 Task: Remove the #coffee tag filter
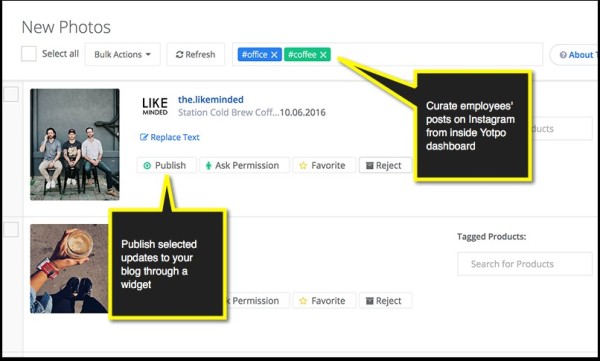(323, 55)
